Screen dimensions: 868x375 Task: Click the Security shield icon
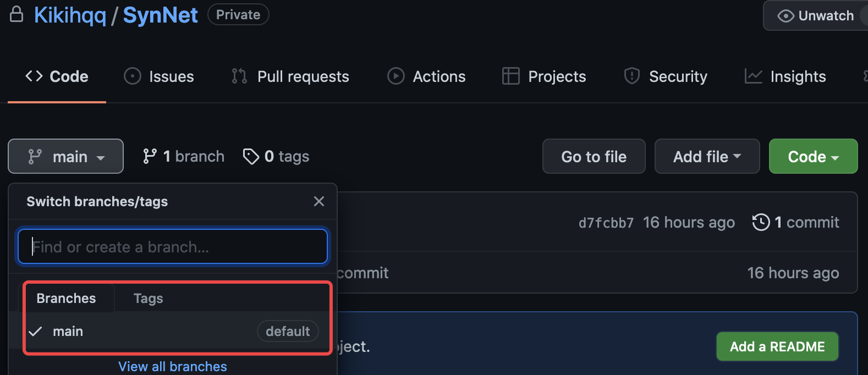632,76
